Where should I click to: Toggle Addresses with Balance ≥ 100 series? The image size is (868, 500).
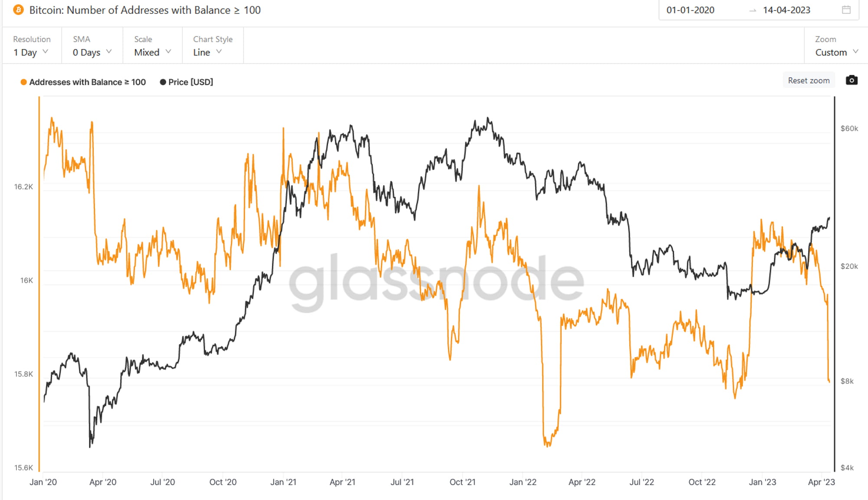[83, 82]
